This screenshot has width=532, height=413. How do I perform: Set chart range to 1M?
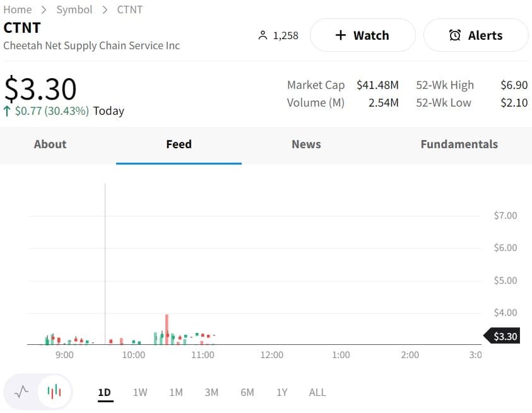[x=176, y=392]
